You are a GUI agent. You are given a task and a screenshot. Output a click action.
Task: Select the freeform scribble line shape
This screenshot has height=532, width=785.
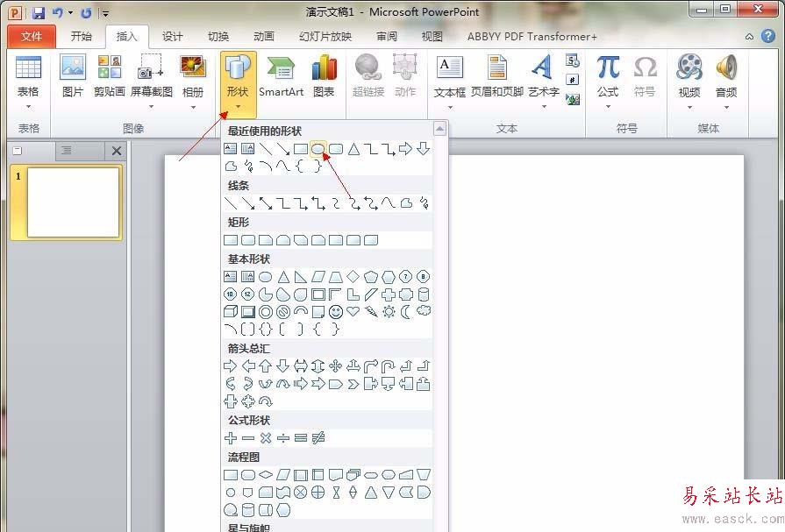(424, 202)
